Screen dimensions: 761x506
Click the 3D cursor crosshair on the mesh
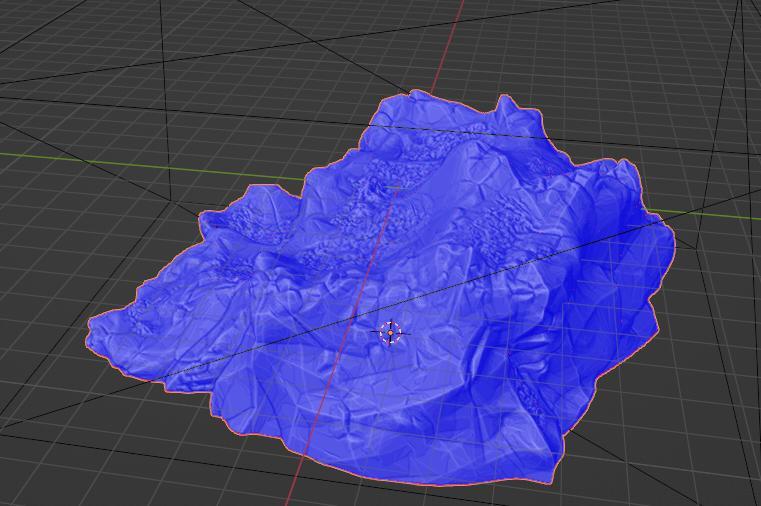[x=391, y=333]
